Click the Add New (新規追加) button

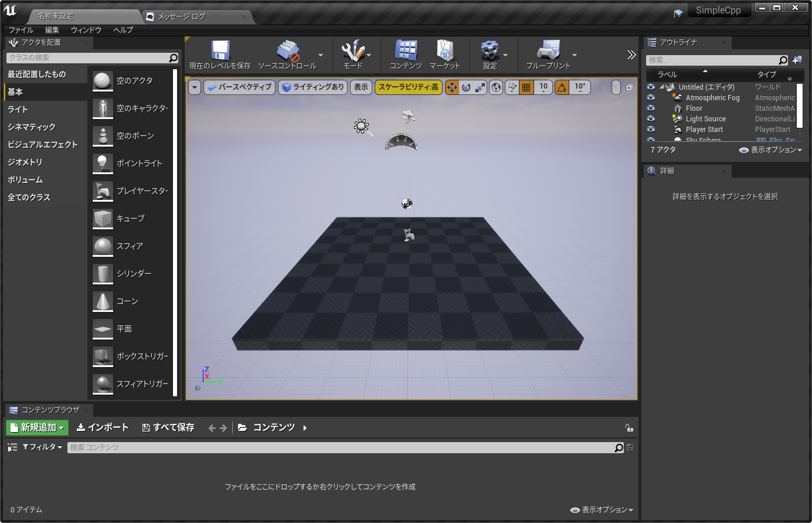[x=38, y=428]
